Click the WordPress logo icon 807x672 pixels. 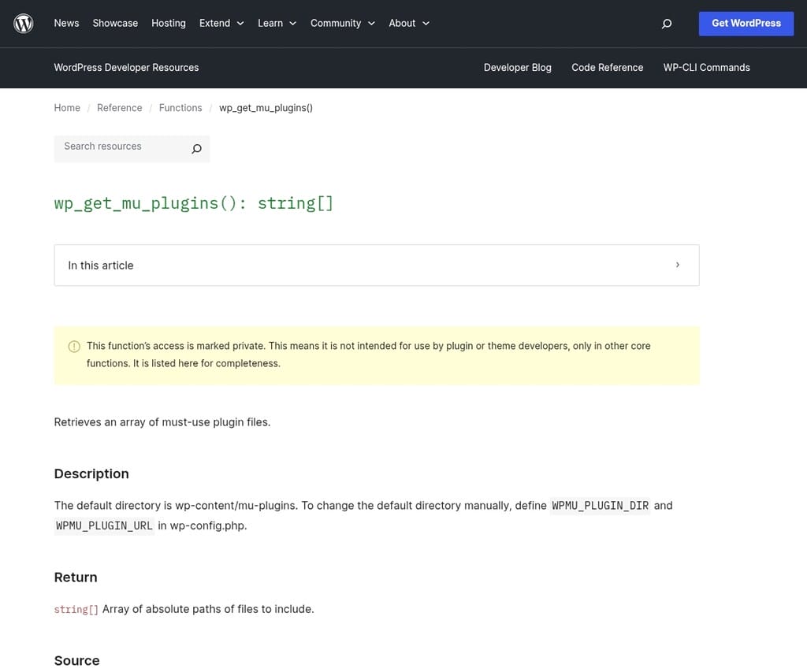pos(23,23)
